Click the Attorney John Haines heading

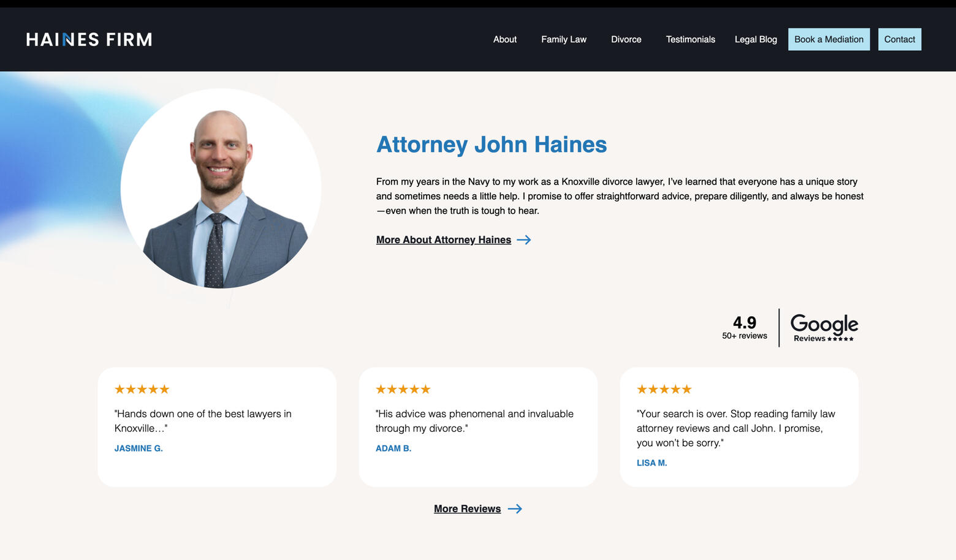pos(491,145)
